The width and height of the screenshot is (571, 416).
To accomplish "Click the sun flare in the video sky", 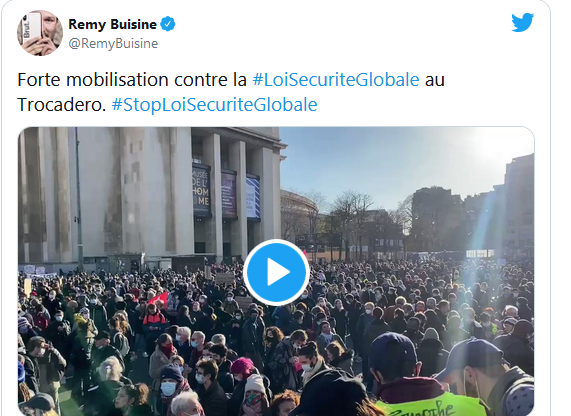I will [x=501, y=146].
